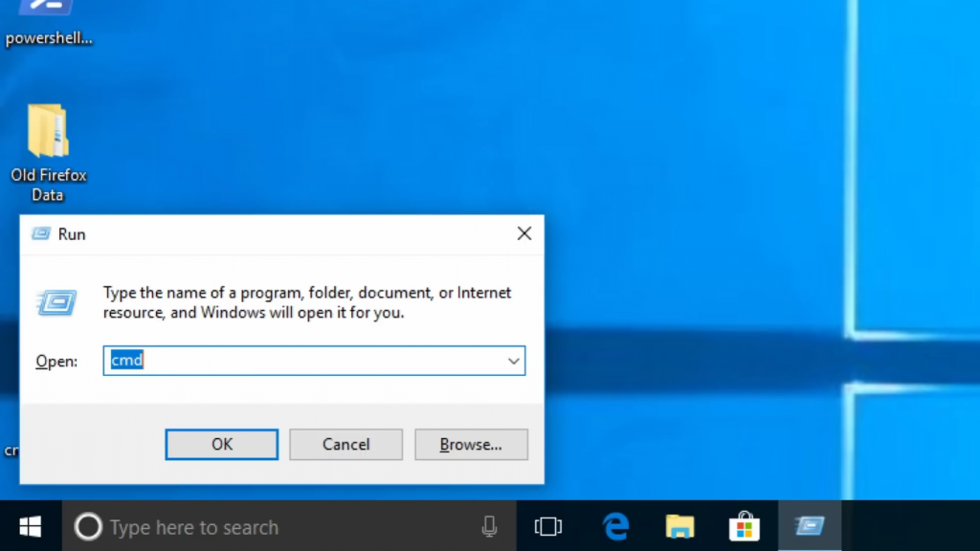Open File Explorer from the taskbar
980x551 pixels.
pyautogui.click(x=680, y=526)
